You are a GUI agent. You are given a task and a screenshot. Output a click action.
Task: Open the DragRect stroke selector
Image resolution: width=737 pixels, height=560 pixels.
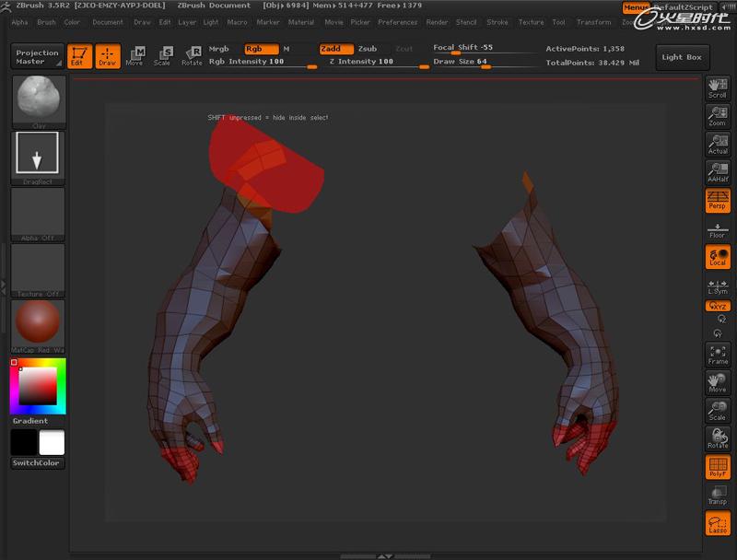[x=38, y=157]
